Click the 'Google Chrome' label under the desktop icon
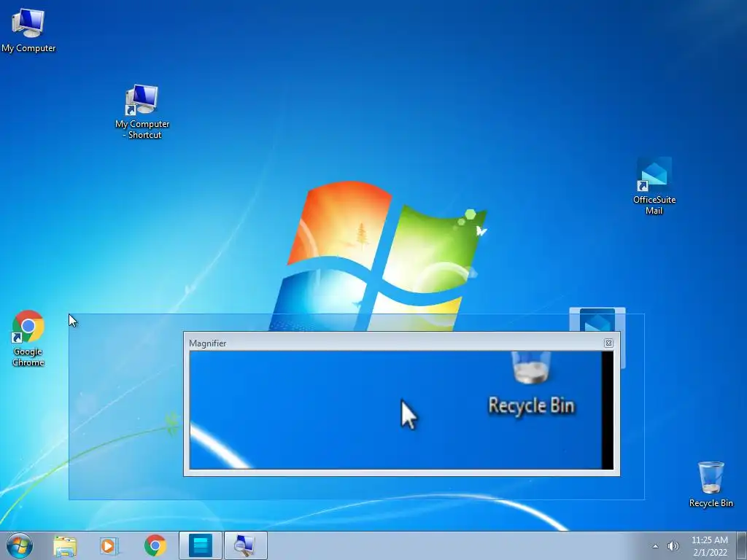 [28, 357]
